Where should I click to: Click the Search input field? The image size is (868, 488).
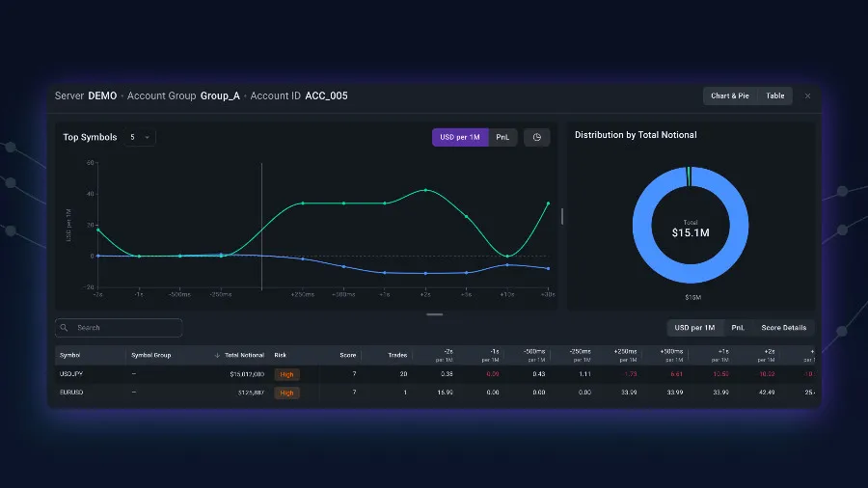(119, 328)
